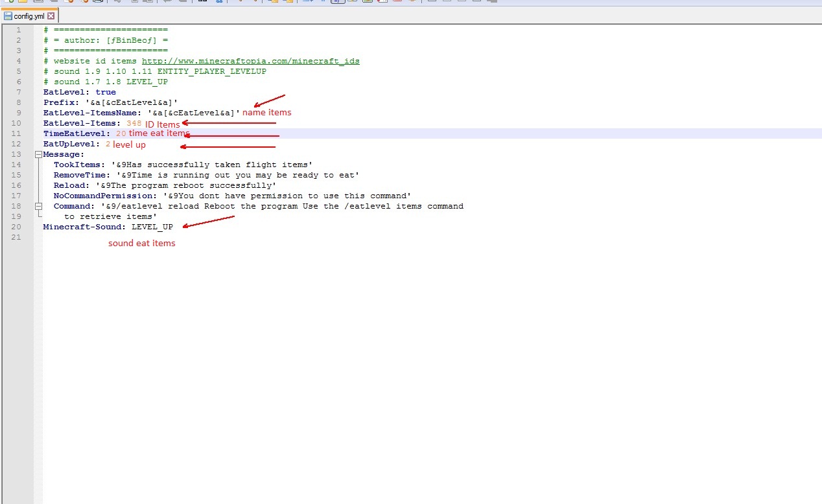
Task: Click the NoCommandPermission message line
Action: tap(233, 196)
